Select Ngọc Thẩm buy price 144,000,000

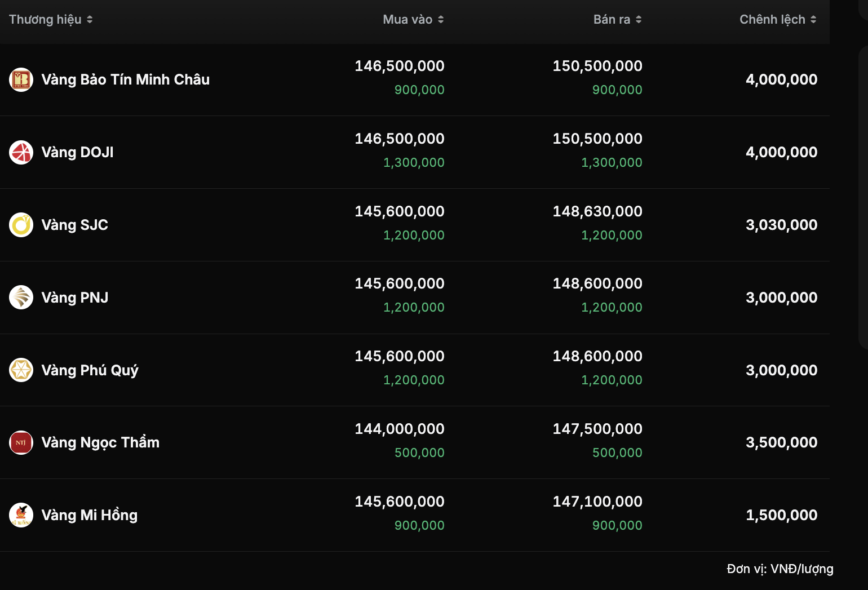coord(400,429)
